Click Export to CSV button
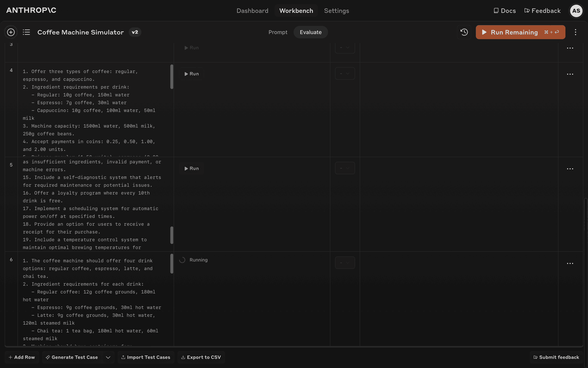 click(201, 357)
